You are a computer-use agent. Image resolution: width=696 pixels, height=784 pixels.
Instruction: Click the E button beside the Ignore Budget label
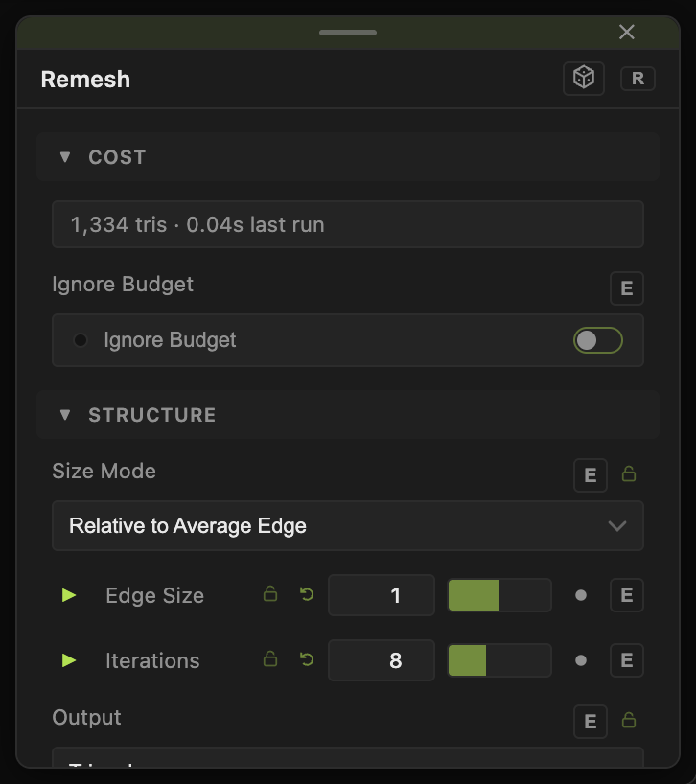[627, 288]
